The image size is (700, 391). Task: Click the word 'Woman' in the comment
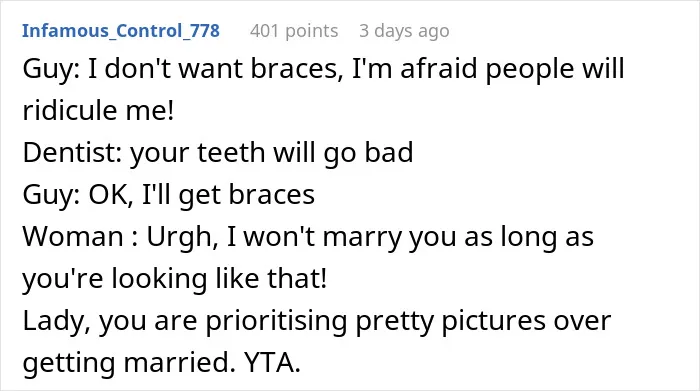coord(73,237)
